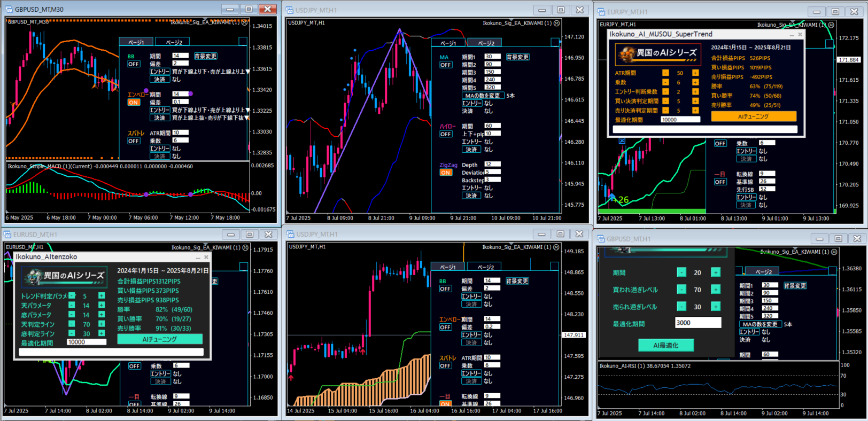This screenshot has height=421, width=868.
Task: Click plus beside 買われ過ぎレベル
Action: tap(716, 290)
